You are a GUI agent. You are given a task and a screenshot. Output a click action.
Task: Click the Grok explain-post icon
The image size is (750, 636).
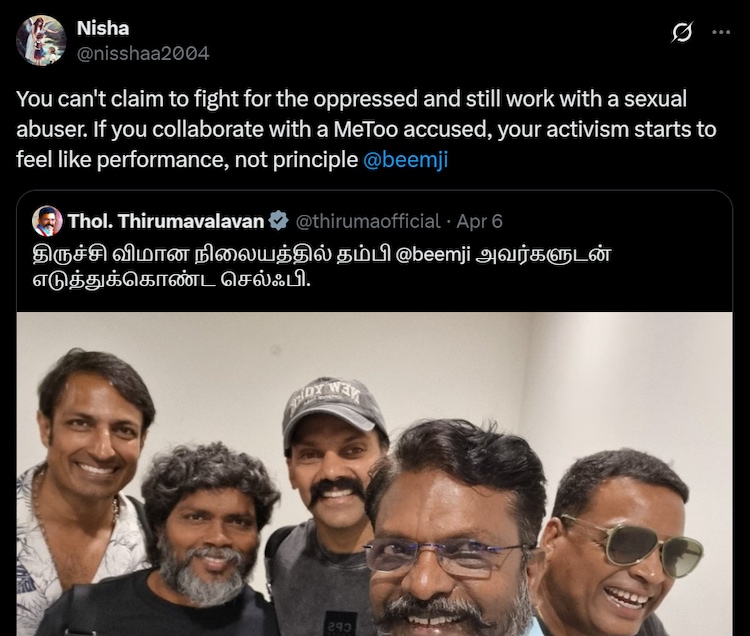(681, 32)
